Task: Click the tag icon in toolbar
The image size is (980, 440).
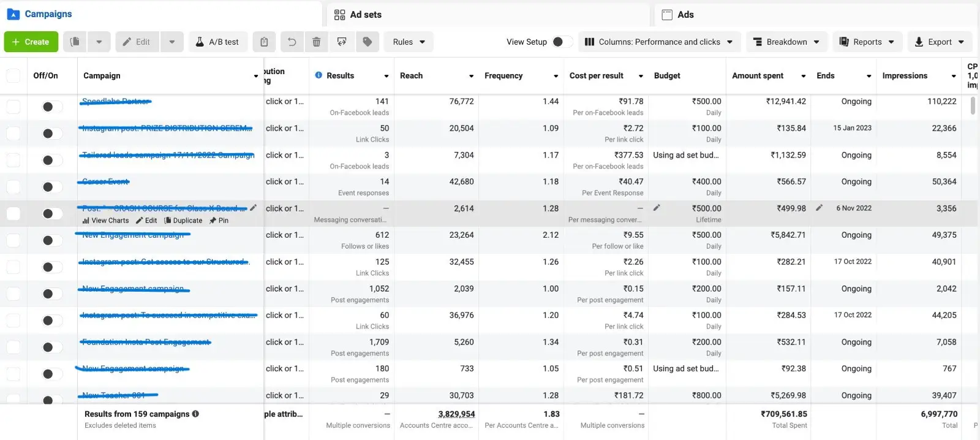Action: point(367,42)
